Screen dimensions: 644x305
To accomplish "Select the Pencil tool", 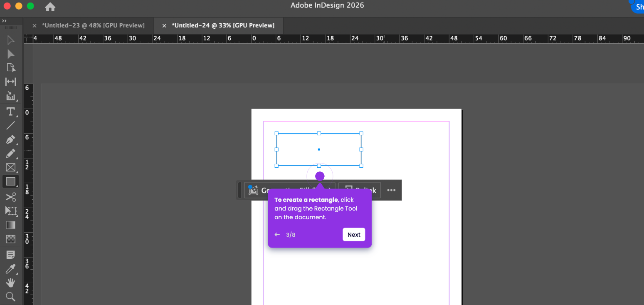I will coord(11,154).
